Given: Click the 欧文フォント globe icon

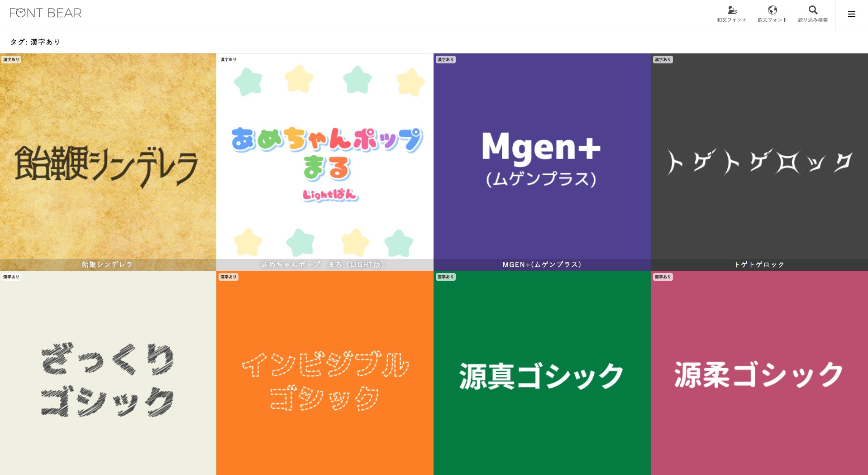Looking at the screenshot, I should 772,14.
